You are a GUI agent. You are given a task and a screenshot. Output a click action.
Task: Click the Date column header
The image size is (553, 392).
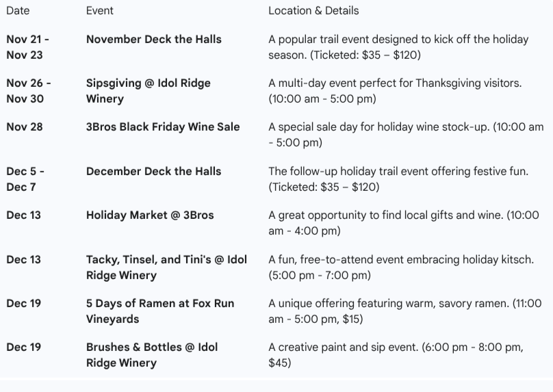pyautogui.click(x=18, y=10)
